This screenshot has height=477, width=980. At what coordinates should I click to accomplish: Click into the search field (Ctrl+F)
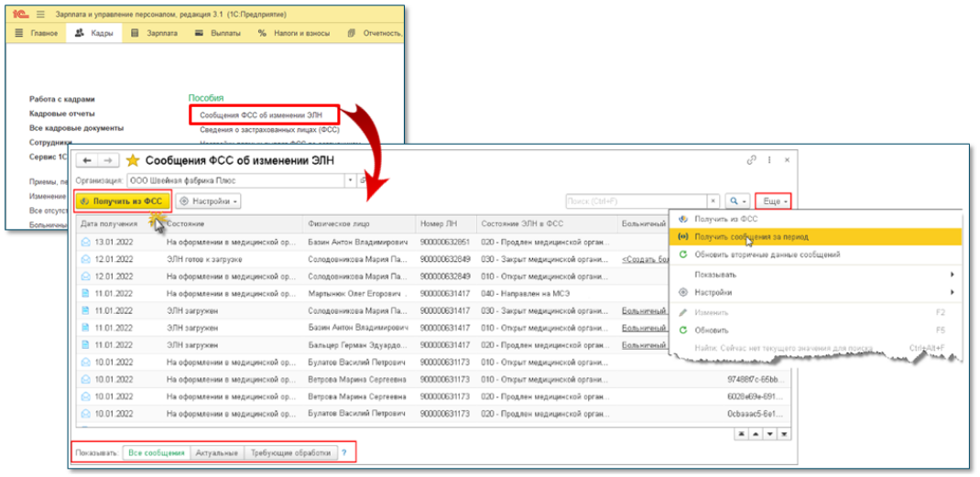[x=636, y=201]
